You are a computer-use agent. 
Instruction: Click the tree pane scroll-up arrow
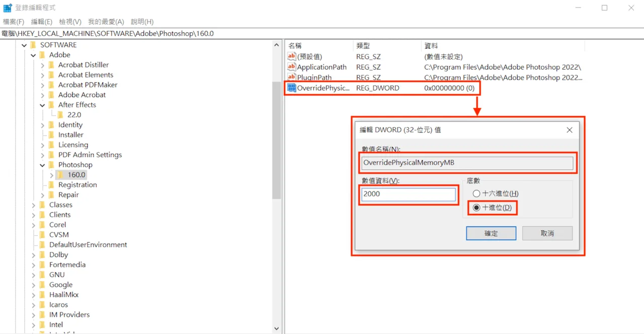(277, 45)
